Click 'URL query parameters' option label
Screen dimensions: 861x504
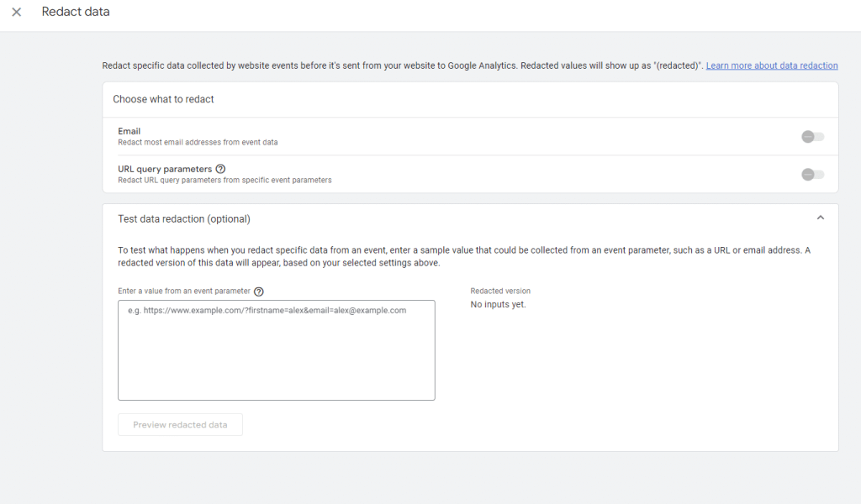click(x=165, y=169)
